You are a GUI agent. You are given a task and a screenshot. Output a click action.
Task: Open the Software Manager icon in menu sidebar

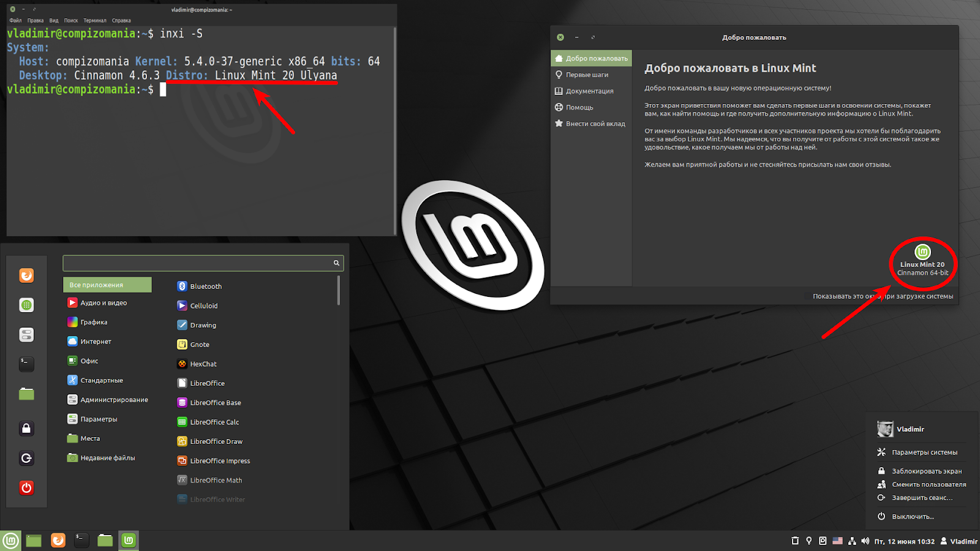pos(26,304)
